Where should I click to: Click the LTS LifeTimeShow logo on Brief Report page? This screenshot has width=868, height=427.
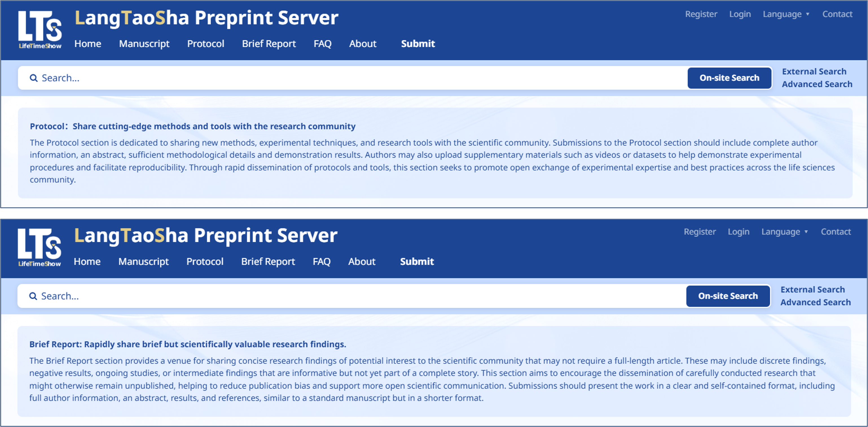coord(39,248)
